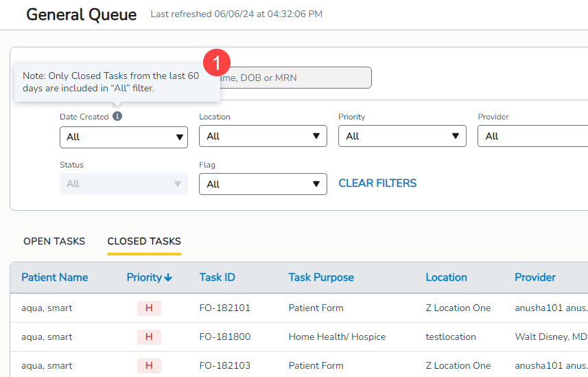Viewport: 588px width, 377px height.
Task: Click the disabled Status dropdown
Action: 124,184
